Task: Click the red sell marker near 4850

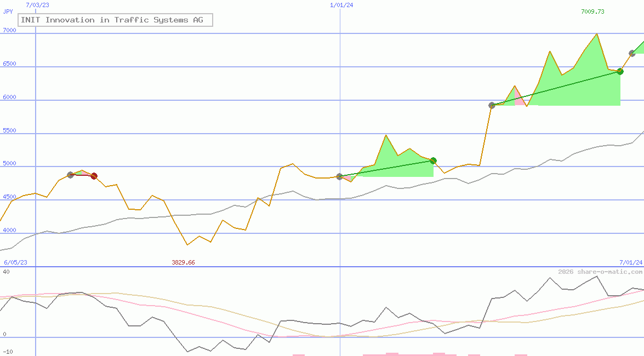Action: click(x=94, y=176)
